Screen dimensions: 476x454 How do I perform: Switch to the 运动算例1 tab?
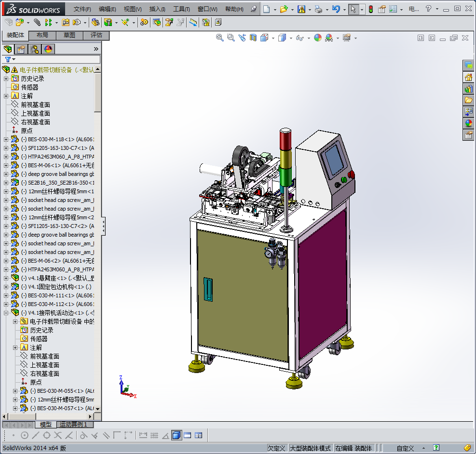(x=75, y=424)
